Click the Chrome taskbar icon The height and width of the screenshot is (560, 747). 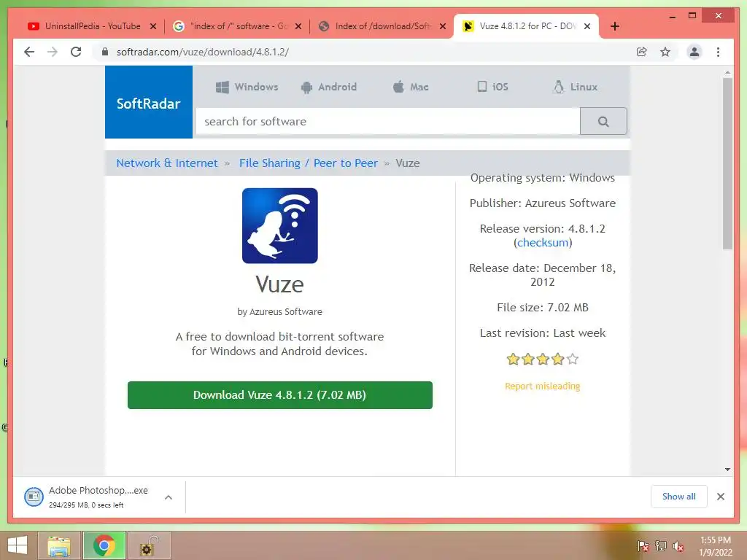click(x=104, y=545)
